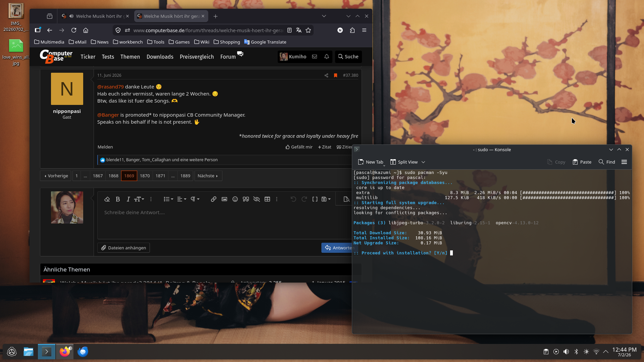Image resolution: width=644 pixels, height=362 pixels.
Task: Toggle BB code mode brackets icon
Action: [x=315, y=199]
